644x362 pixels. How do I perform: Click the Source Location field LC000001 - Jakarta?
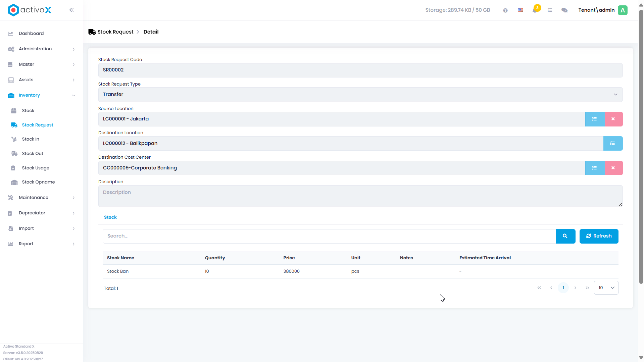(342, 119)
